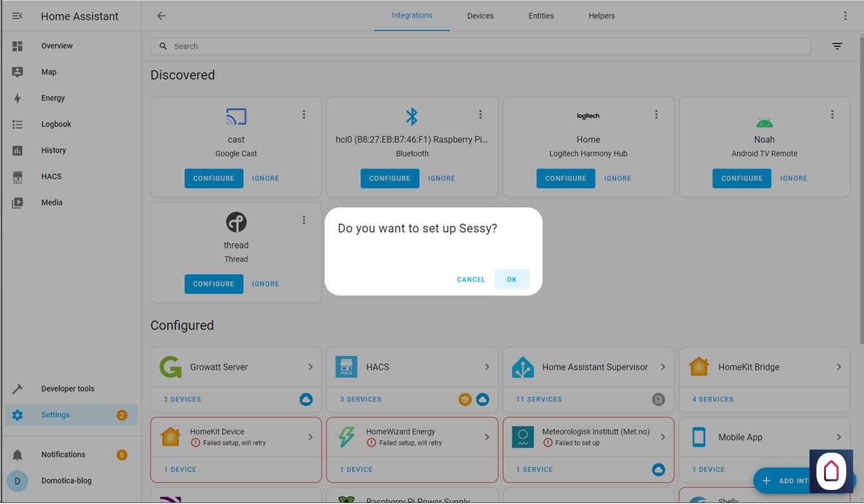
Task: Expand the HomeWizard Energy chevron
Action: pos(486,437)
